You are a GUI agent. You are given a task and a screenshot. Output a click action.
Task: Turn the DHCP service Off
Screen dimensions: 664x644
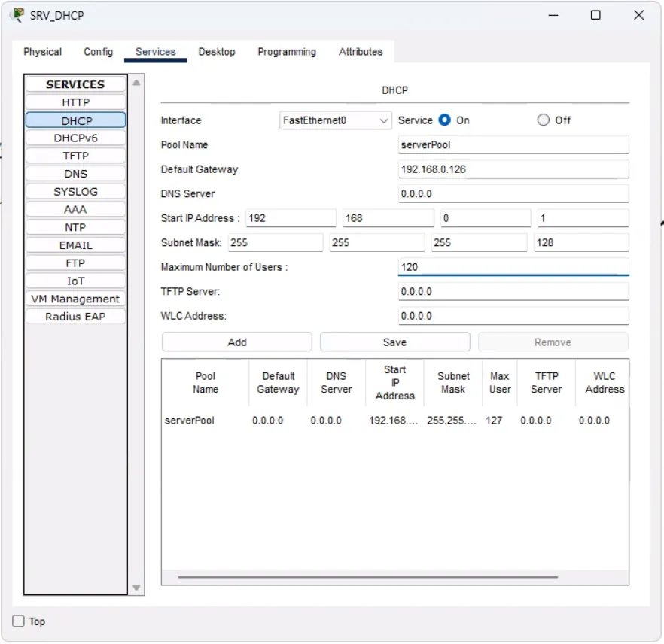click(x=544, y=120)
